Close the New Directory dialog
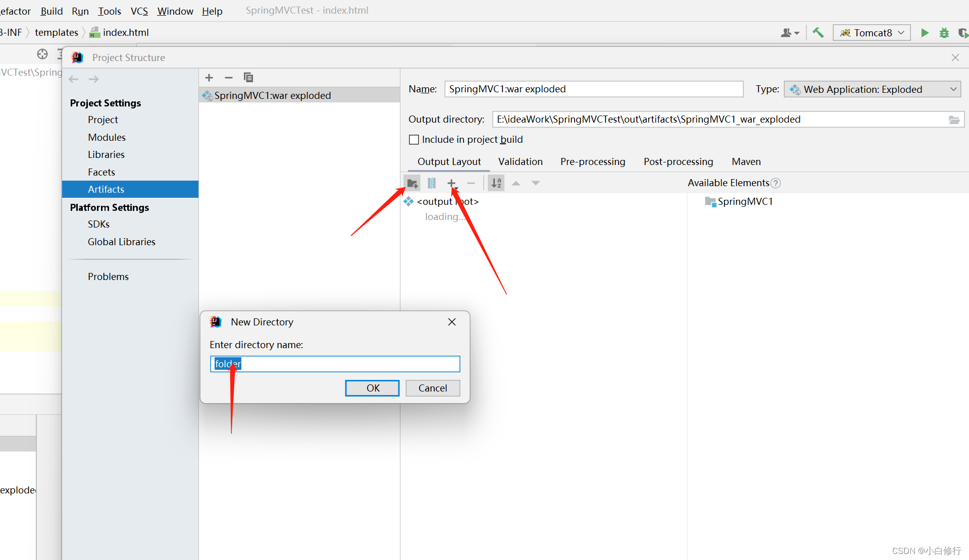This screenshot has width=969, height=560. pyautogui.click(x=452, y=322)
